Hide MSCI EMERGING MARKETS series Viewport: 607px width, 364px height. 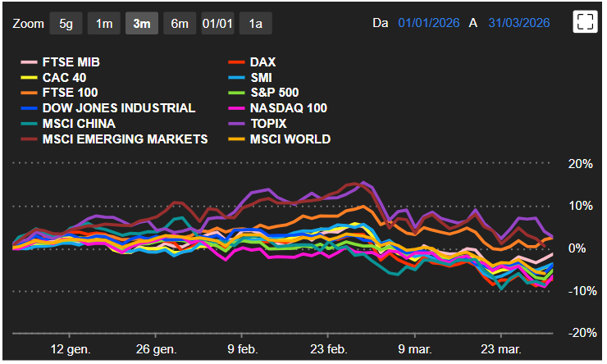pos(124,139)
